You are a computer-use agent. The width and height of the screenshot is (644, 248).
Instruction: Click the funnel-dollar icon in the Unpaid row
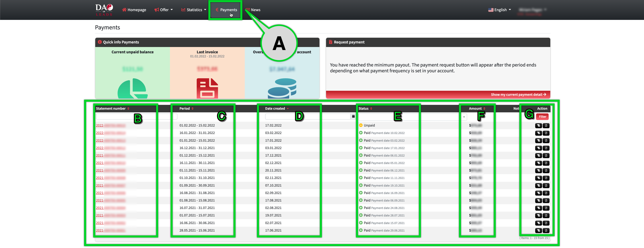point(538,126)
